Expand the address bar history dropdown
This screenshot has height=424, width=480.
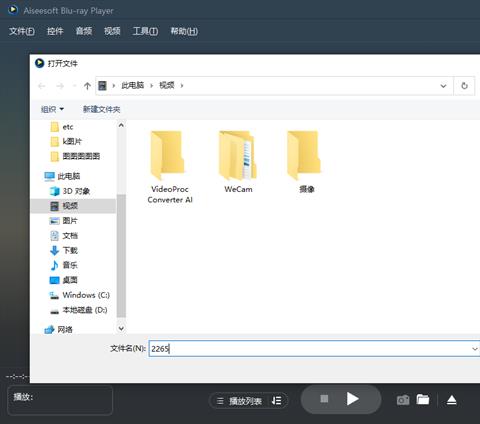(443, 86)
